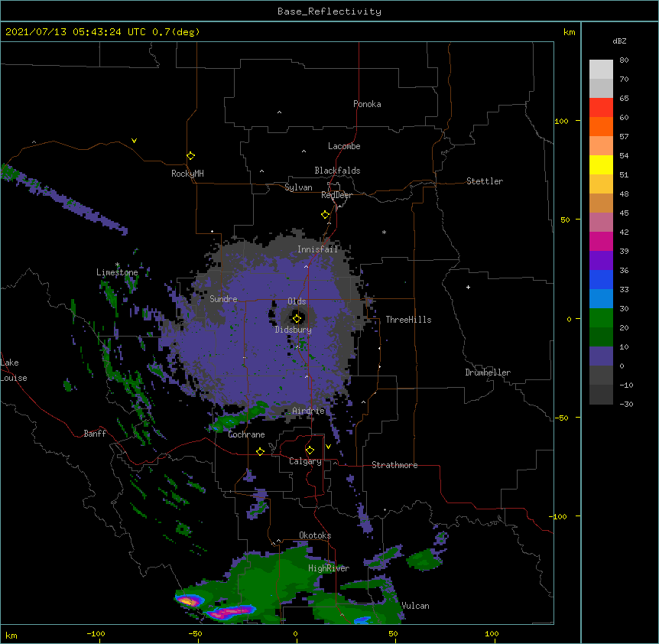Click the Calgary city label
The height and width of the screenshot is (644, 659).
pos(306,461)
